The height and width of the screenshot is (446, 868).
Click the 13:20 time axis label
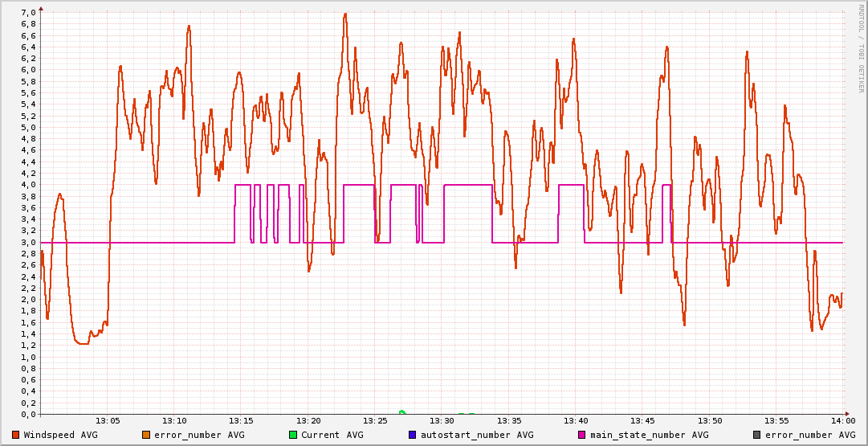point(308,421)
